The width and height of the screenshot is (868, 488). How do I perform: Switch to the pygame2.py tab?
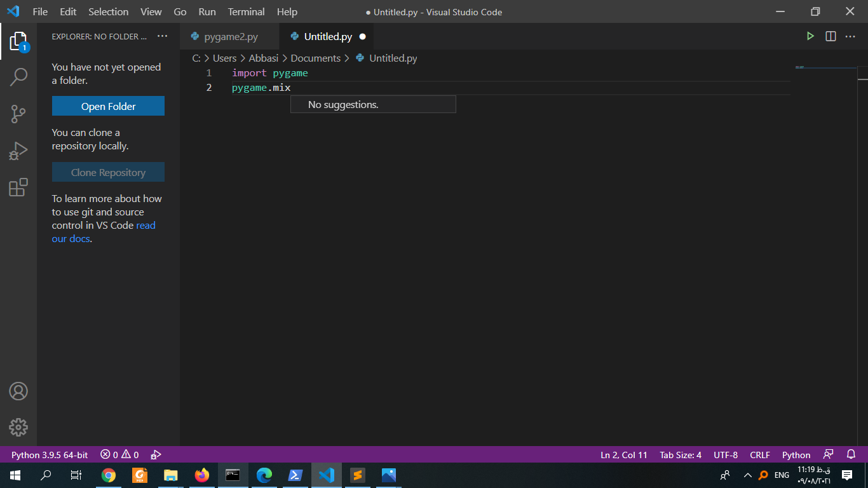click(230, 36)
